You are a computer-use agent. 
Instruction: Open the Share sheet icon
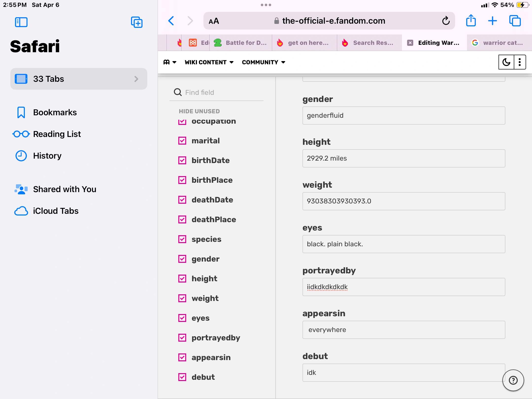471,21
